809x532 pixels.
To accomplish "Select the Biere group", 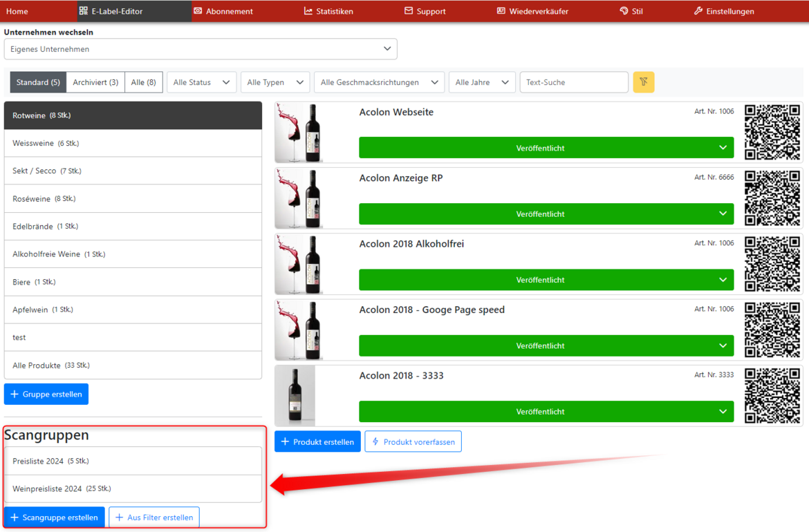I will (x=133, y=282).
